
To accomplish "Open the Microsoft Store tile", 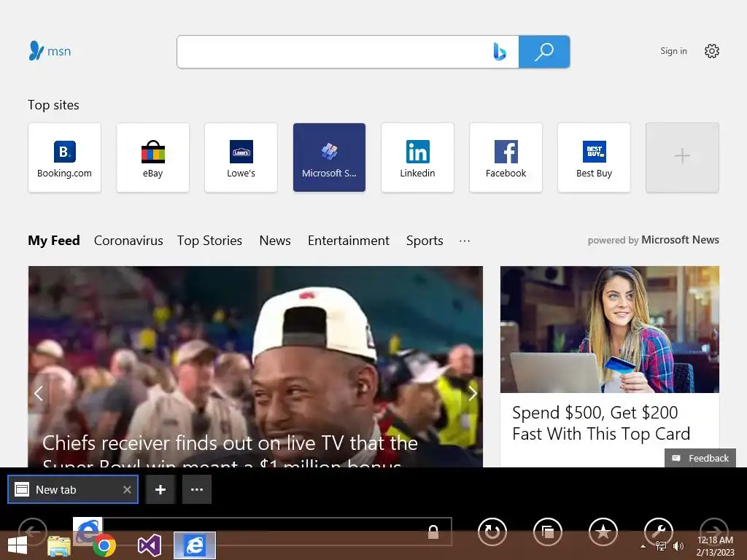I will pyautogui.click(x=329, y=157).
